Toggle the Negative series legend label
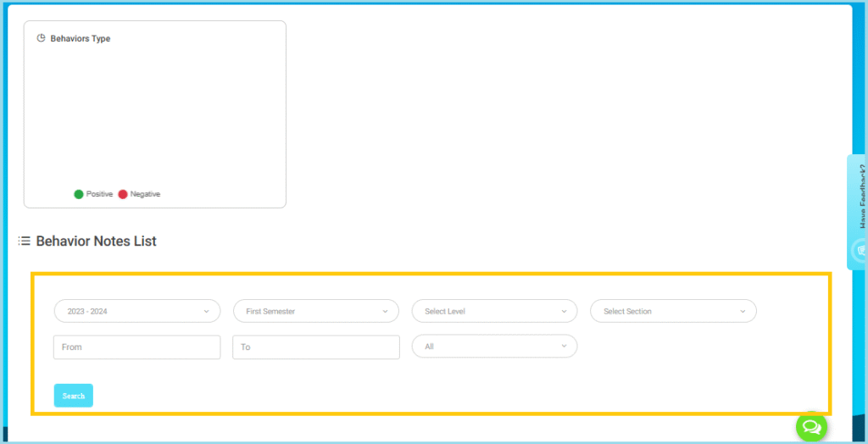The height and width of the screenshot is (444, 868). pyautogui.click(x=145, y=194)
